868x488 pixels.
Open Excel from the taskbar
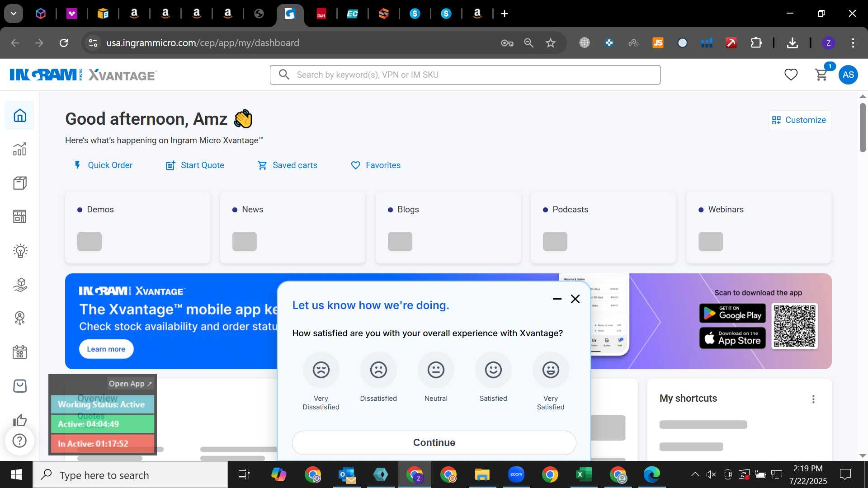[584, 475]
